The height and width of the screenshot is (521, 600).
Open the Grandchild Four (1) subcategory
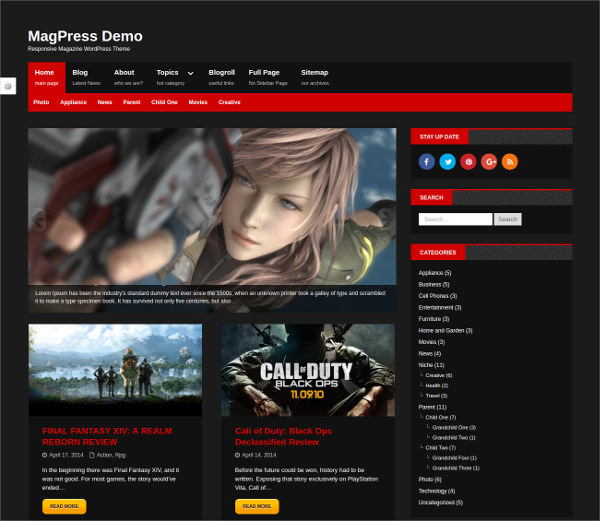455,458
